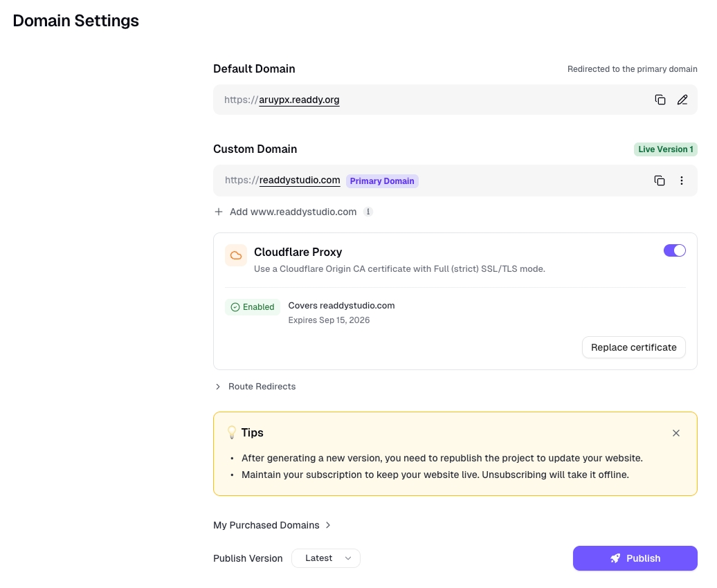Click the info icon beside Add www.readdystudio.com
The height and width of the screenshot is (588, 717).
(368, 212)
